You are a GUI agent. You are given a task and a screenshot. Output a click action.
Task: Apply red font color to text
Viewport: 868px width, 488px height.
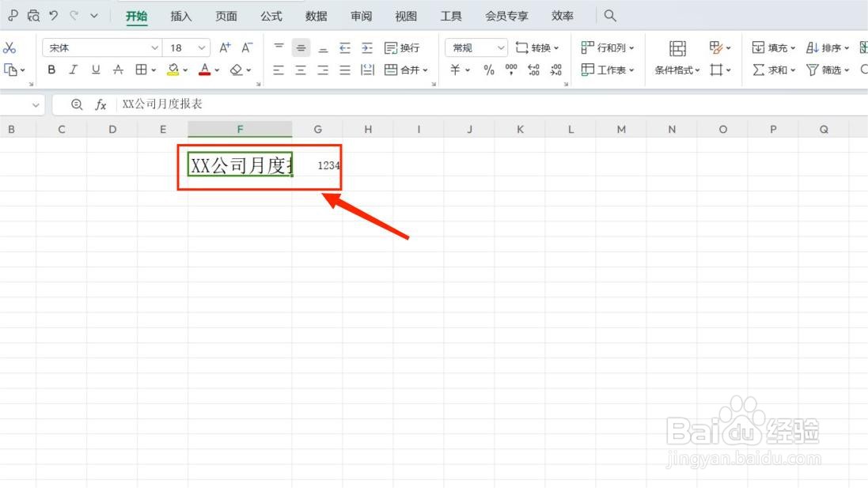tap(205, 70)
